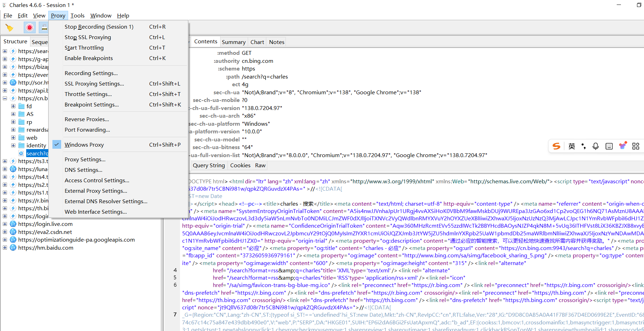
Task: Click the lightning icon beside https://ts3 host
Action: pyautogui.click(x=13, y=161)
